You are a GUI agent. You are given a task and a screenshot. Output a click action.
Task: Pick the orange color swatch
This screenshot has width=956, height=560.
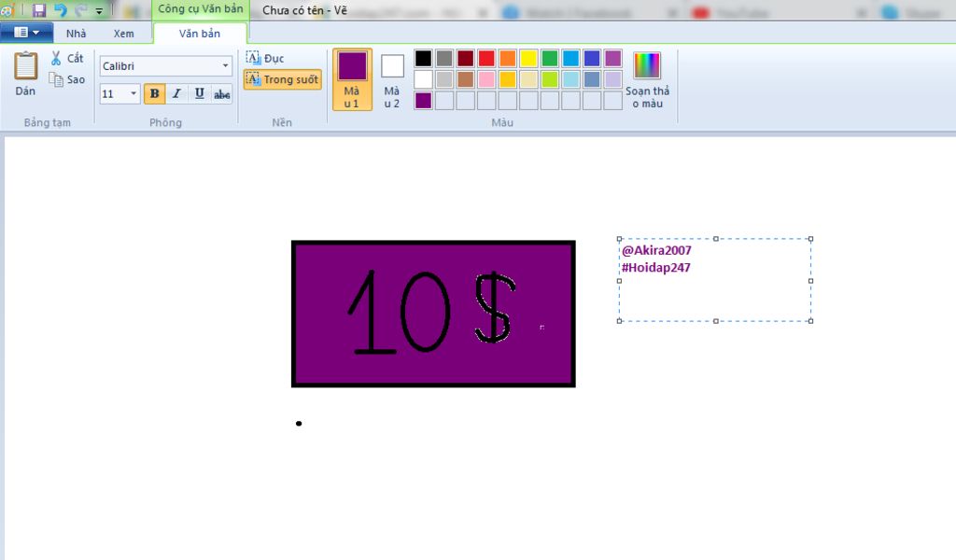(507, 58)
